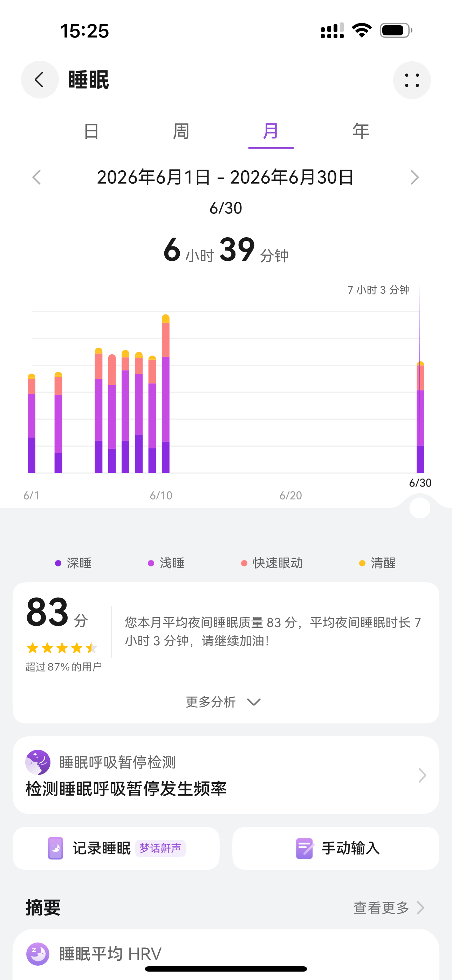Tap the 记录睡眠 record sleep button
Viewport: 452px width, 980px height.
tap(116, 848)
